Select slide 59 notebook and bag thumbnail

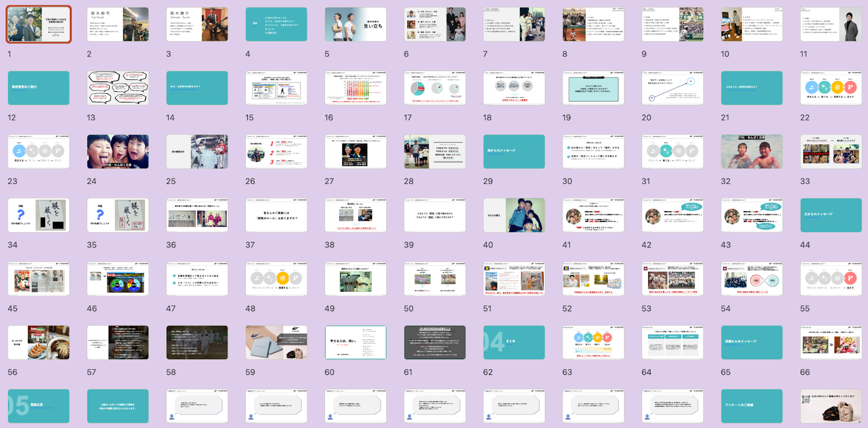(x=276, y=342)
